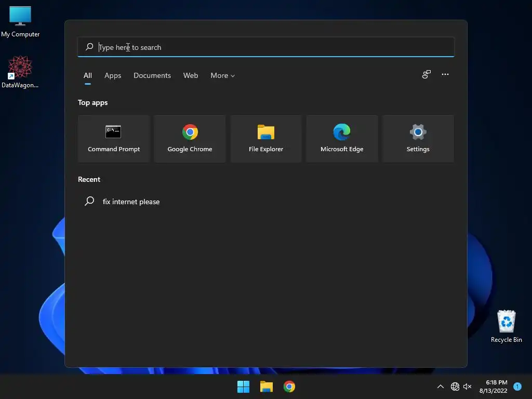Launch Google Chrome from Top apps
Image resolution: width=532 pixels, height=399 pixels.
click(190, 139)
